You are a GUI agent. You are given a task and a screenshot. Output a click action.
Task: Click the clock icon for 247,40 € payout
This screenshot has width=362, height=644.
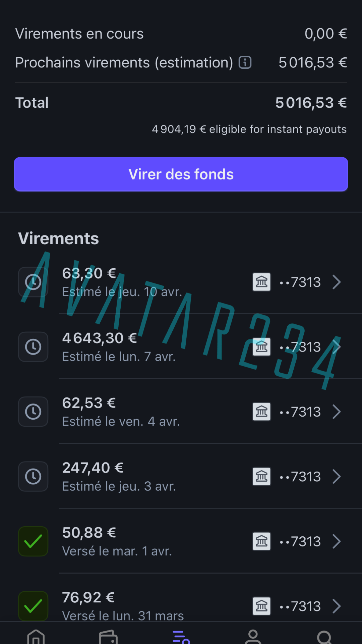[x=33, y=476]
